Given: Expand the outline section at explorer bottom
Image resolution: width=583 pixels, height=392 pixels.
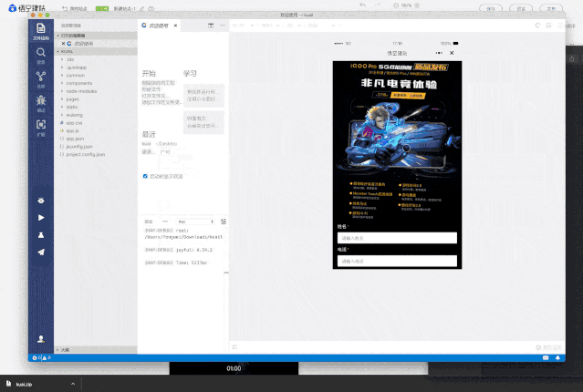Looking at the screenshot, I should (x=96, y=350).
